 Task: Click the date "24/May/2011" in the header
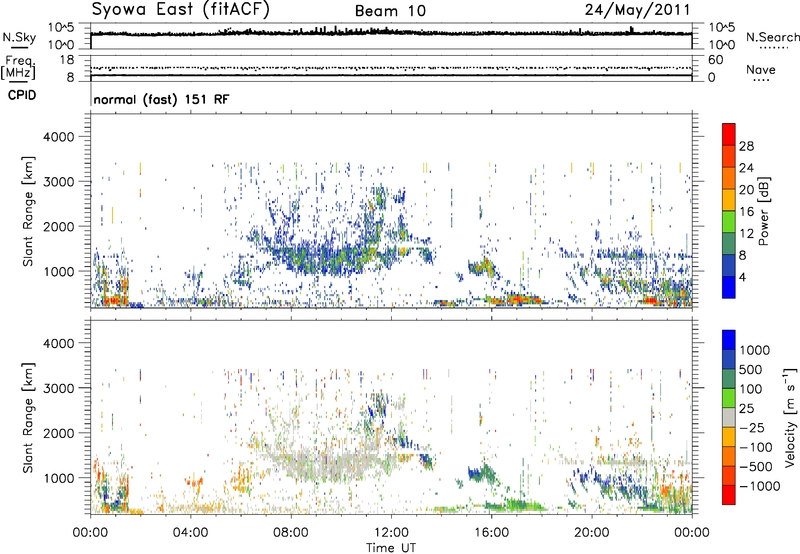(x=637, y=10)
